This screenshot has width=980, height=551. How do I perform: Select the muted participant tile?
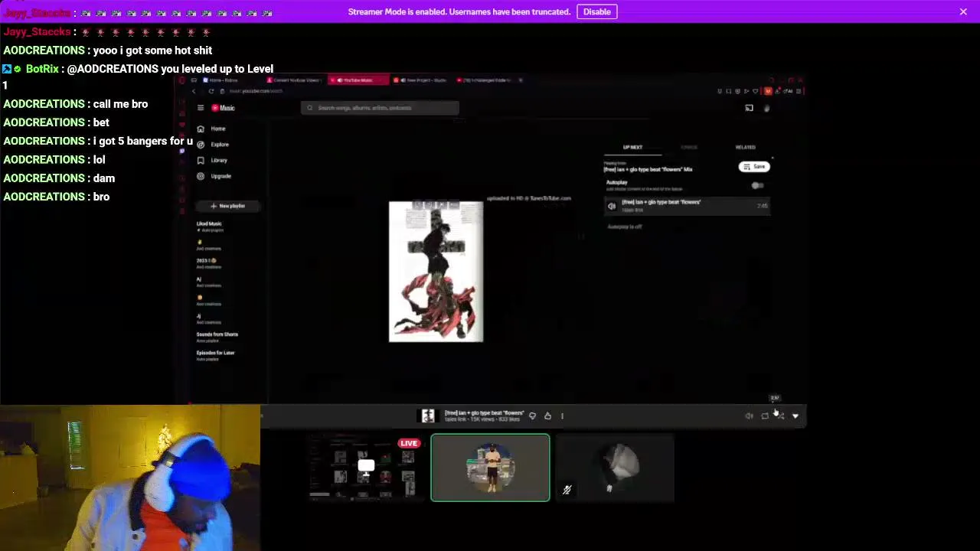coord(616,468)
